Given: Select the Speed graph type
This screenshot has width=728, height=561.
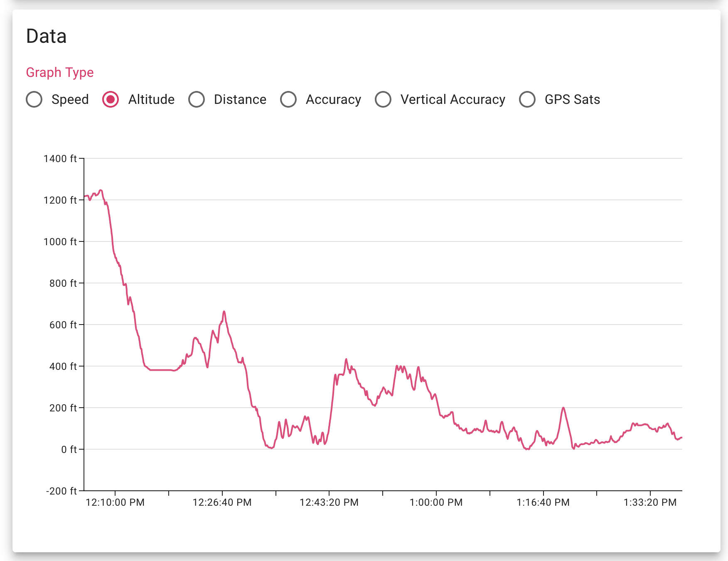Looking at the screenshot, I should pos(34,99).
